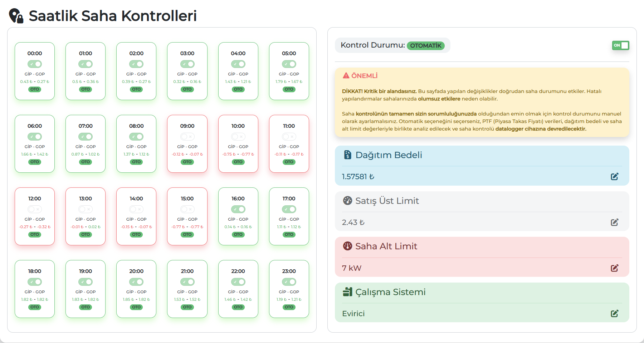The image size is (644, 343).
Task: Click the 1.57581 ₺ distribution fee value
Action: pos(358,176)
